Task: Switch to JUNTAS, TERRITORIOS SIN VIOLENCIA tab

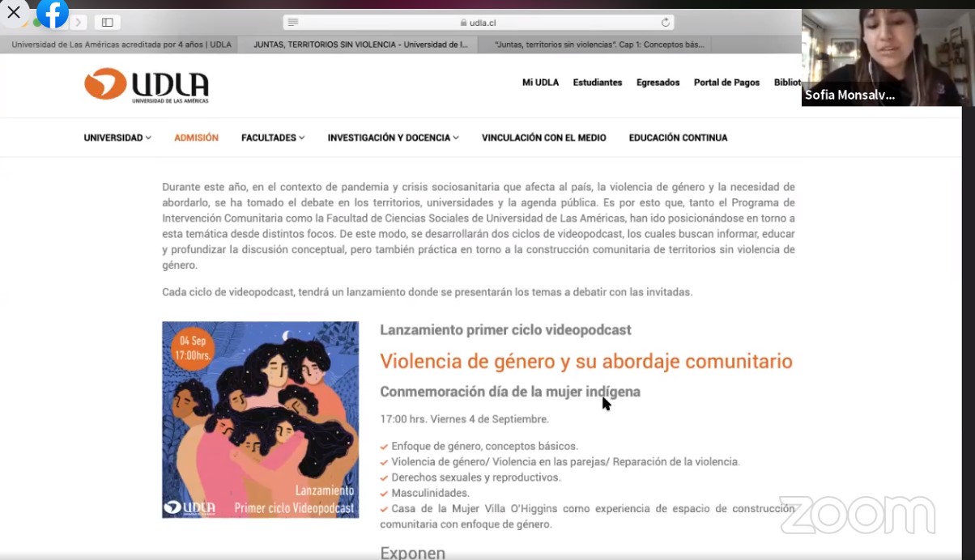Action: click(360, 45)
